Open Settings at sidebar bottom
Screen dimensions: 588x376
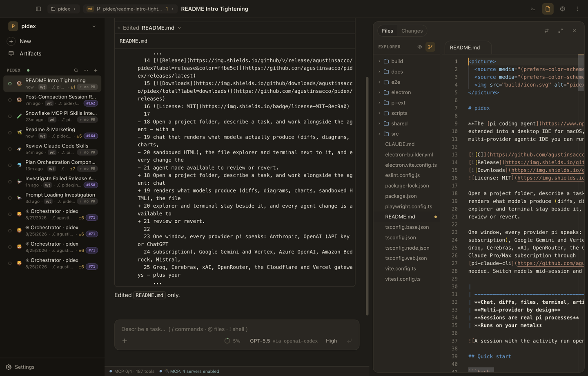click(24, 367)
